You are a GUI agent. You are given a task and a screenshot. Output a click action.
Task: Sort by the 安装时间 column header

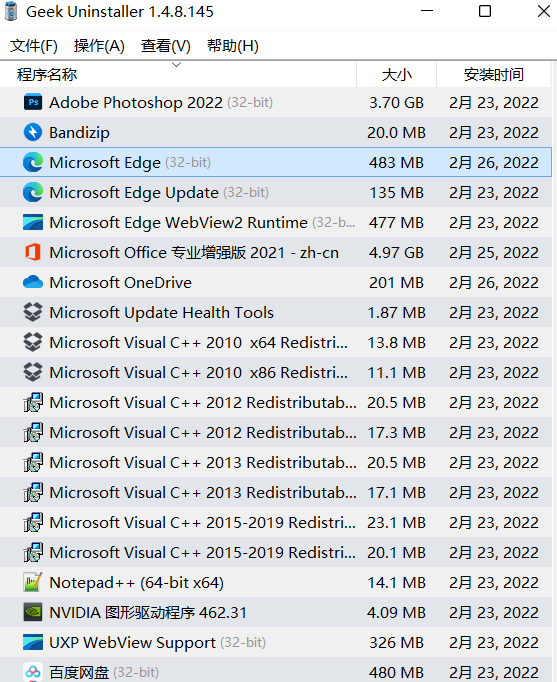494,74
